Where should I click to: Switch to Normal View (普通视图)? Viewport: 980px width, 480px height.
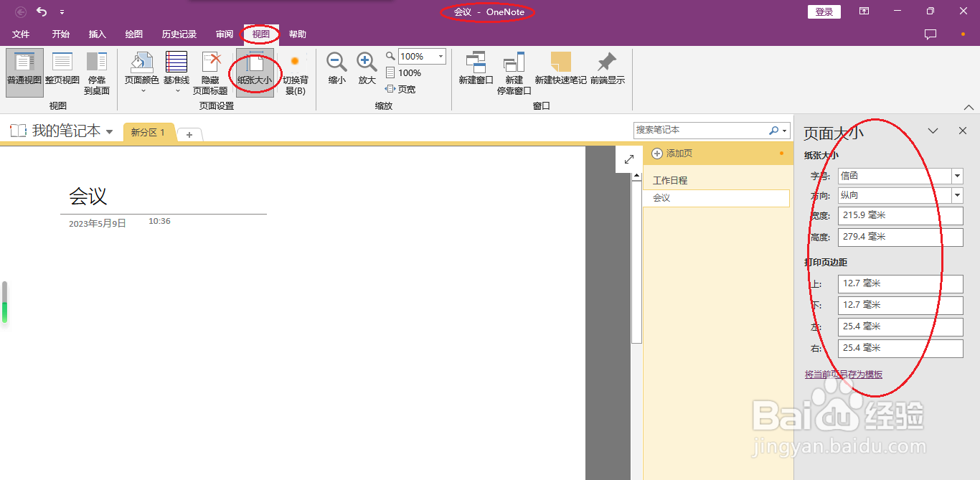pyautogui.click(x=25, y=72)
